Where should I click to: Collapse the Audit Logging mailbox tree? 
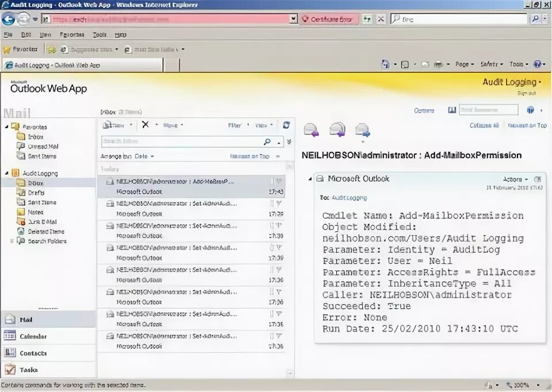click(7, 173)
